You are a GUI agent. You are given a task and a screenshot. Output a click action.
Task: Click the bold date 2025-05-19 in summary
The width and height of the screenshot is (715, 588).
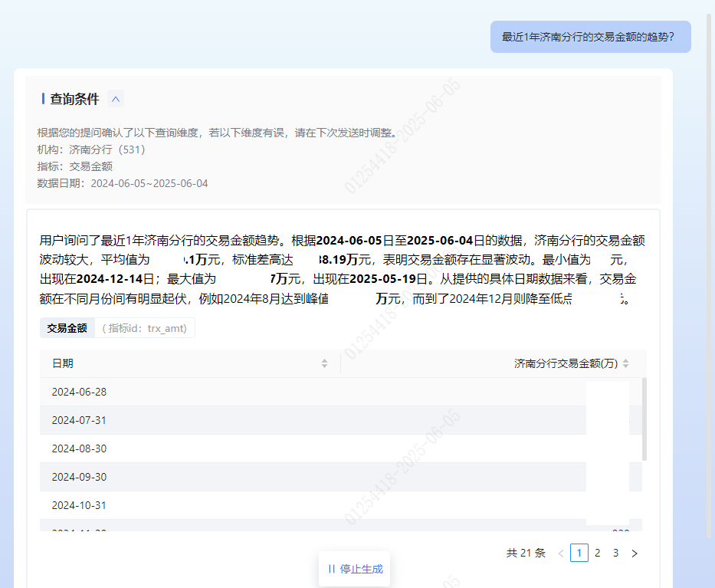[x=382, y=279]
